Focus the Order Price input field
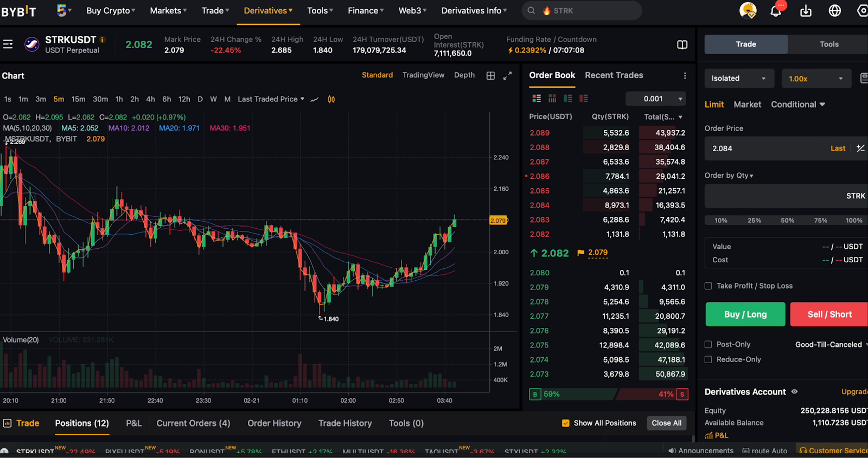Viewport: 868px width, 458px height. (786, 149)
